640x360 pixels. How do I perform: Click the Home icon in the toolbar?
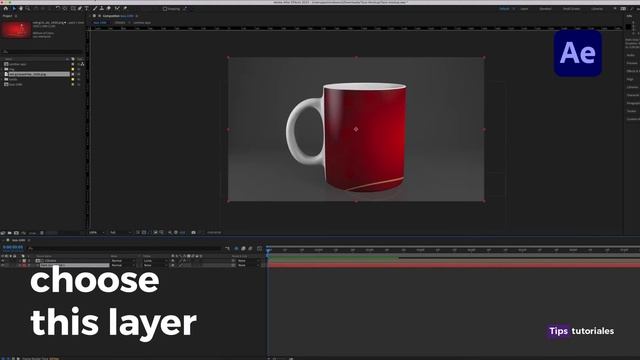click(6, 8)
